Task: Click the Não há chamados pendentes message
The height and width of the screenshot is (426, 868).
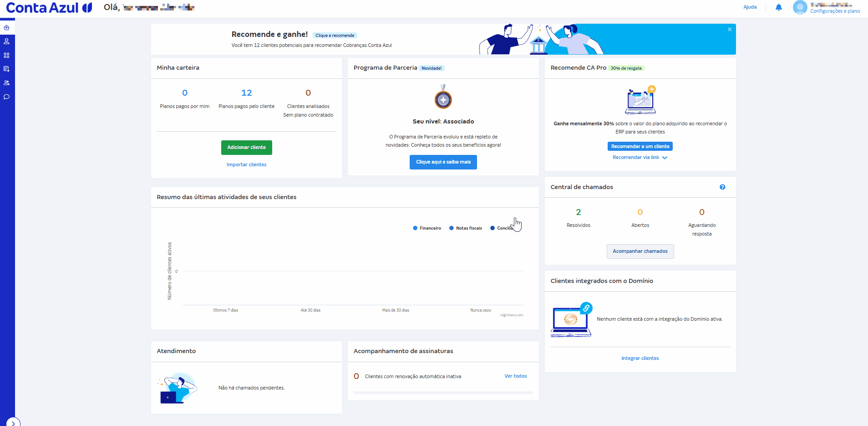Action: click(251, 388)
